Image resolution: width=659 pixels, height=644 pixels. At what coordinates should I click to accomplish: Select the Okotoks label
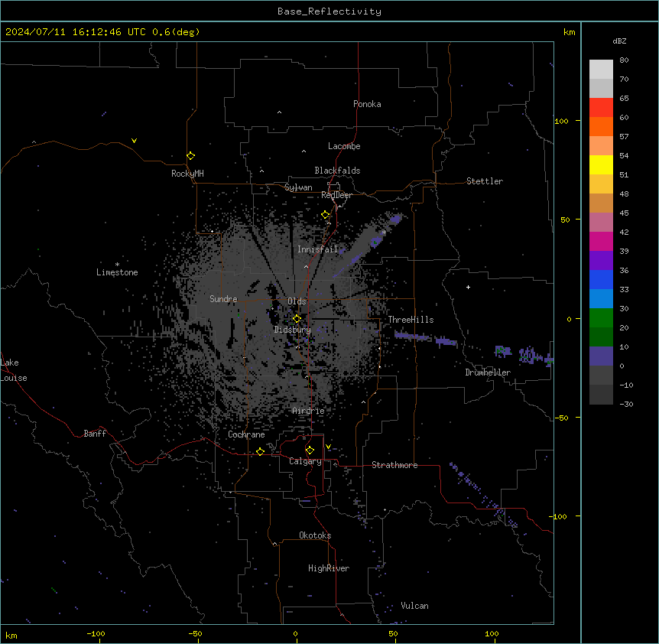315,535
